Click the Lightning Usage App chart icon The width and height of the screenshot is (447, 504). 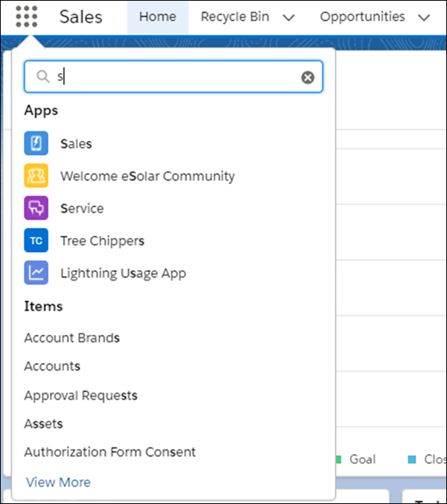(x=37, y=273)
